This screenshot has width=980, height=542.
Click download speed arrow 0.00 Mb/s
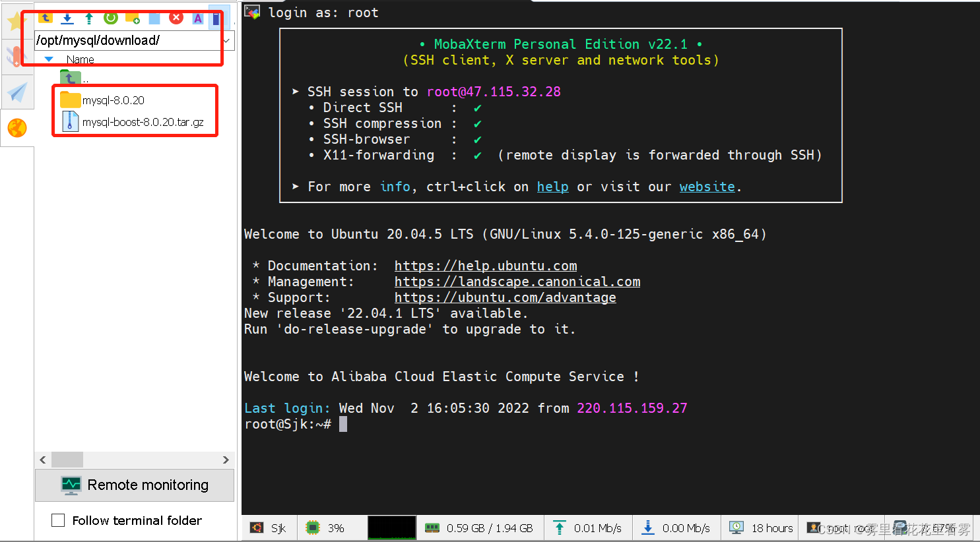[x=648, y=528]
